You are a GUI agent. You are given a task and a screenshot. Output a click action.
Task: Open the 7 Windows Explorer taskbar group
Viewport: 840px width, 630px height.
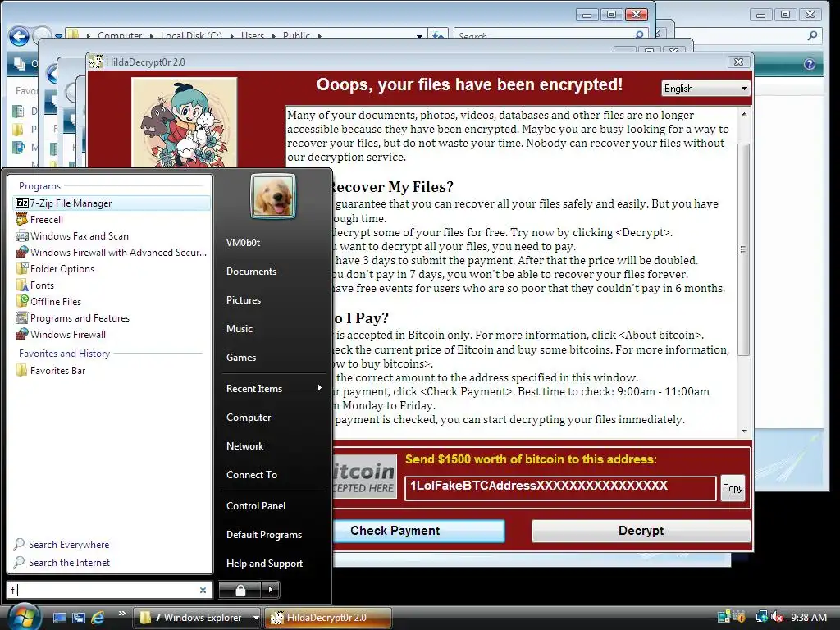coord(197,618)
